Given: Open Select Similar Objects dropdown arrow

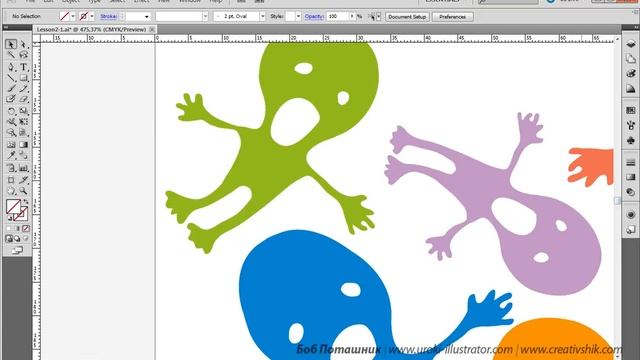Looking at the screenshot, I should click(x=379, y=17).
